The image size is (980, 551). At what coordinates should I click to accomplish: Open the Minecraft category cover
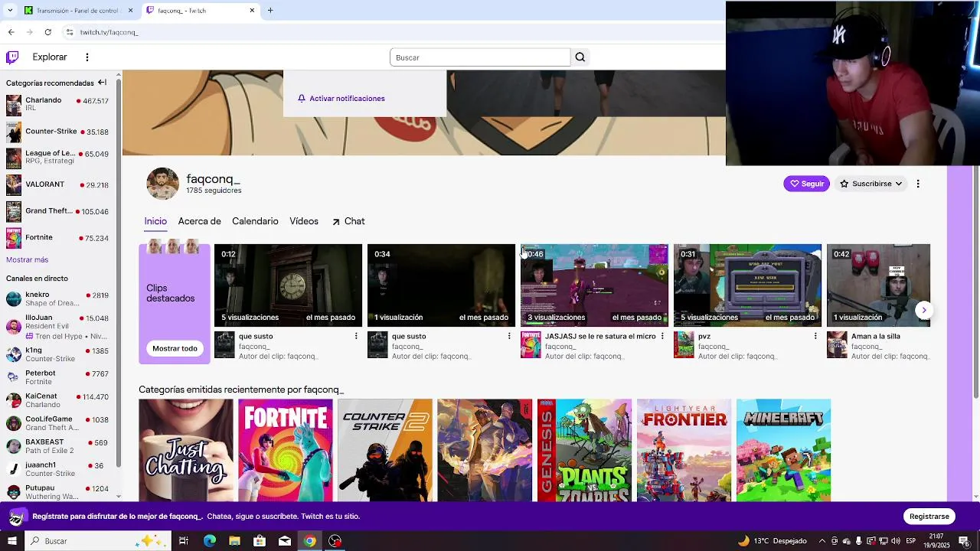coord(783,450)
